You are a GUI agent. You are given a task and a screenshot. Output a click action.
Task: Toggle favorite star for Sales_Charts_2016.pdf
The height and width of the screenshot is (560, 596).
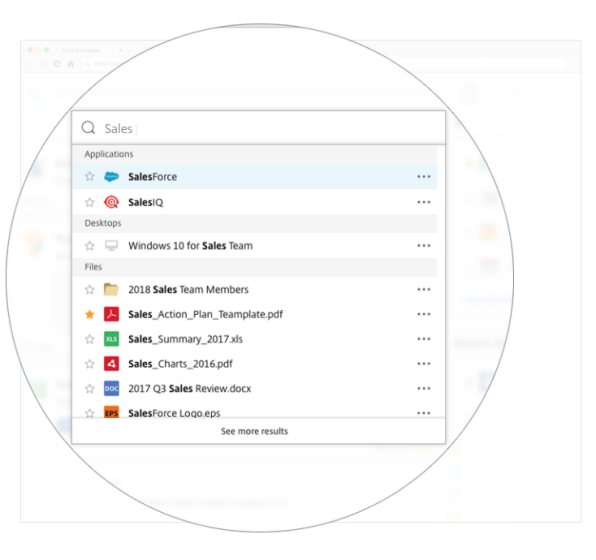(90, 364)
